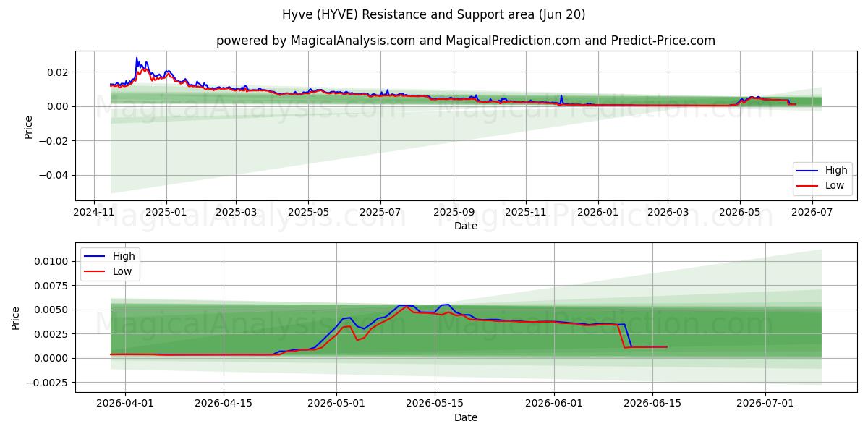Click the '2026-04-01' tick label

click(125, 404)
